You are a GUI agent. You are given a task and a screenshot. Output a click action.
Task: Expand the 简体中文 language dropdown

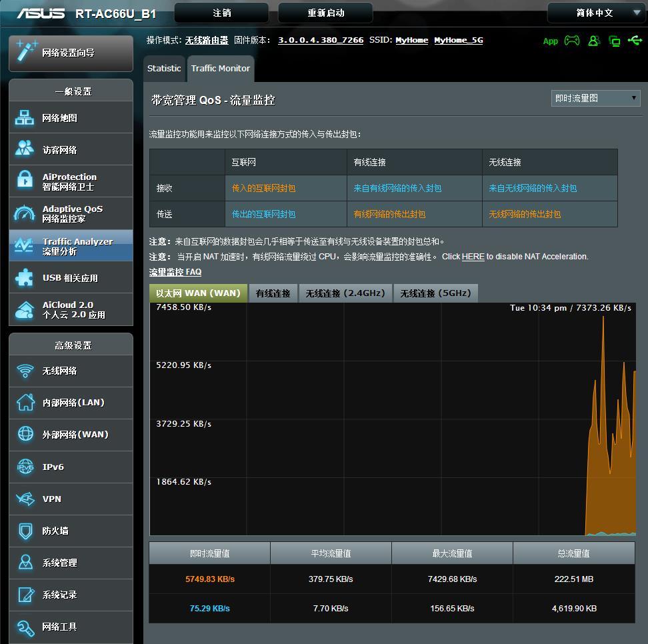595,13
